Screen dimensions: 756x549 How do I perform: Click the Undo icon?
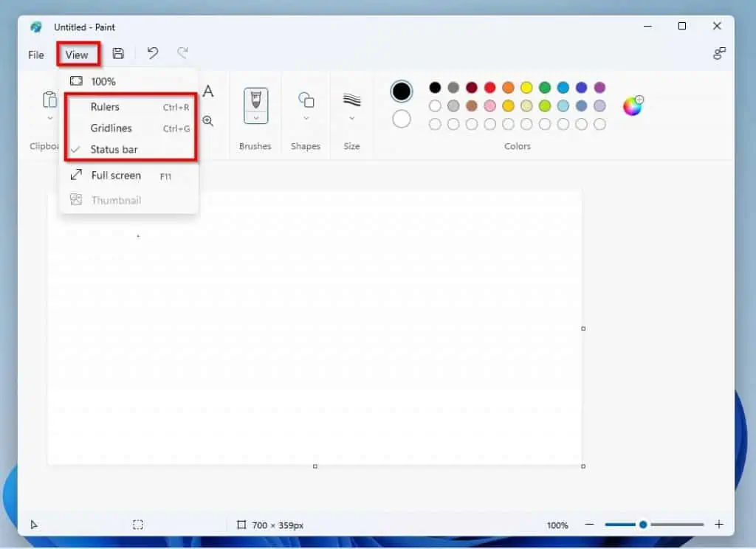(152, 53)
